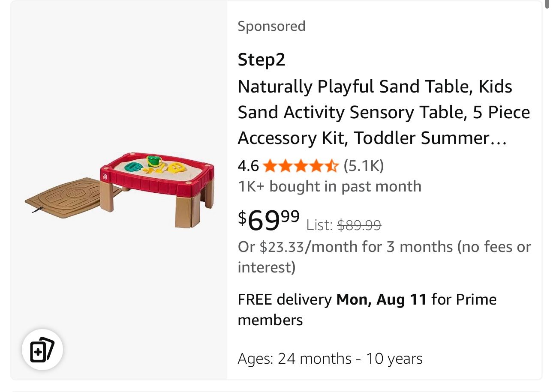Click the star rating icons
The image size is (553, 392).
coord(300,165)
